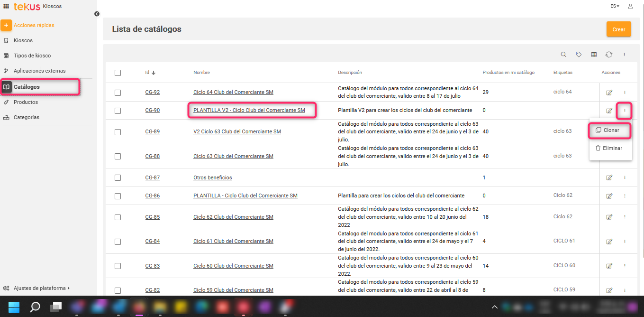Click the search magnifier icon above table
The width and height of the screenshot is (644, 317).
click(x=563, y=55)
